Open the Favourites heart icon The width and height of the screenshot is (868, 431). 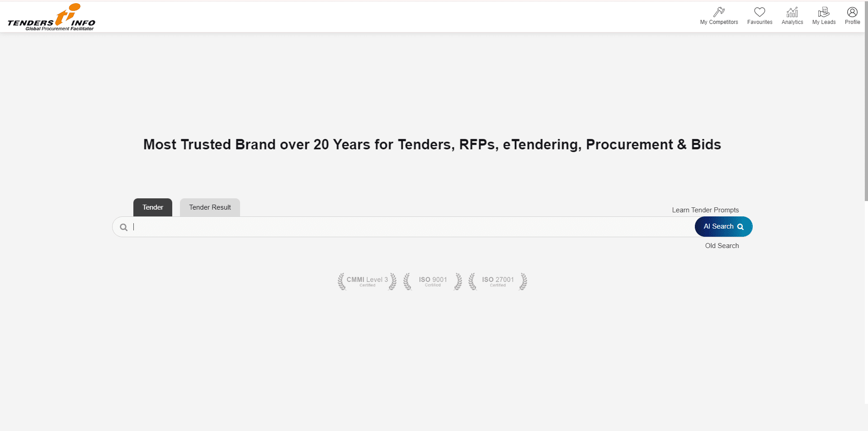tap(759, 12)
